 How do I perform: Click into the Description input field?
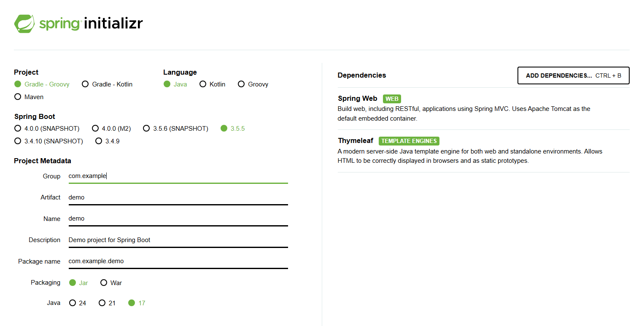[178, 240]
